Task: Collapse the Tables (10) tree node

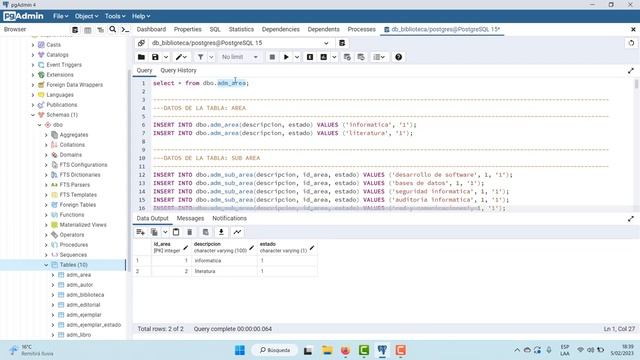Action: pyautogui.click(x=46, y=265)
